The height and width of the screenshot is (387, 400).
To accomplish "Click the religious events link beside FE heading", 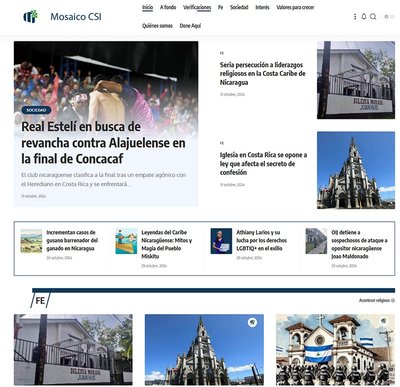I will click(x=376, y=300).
